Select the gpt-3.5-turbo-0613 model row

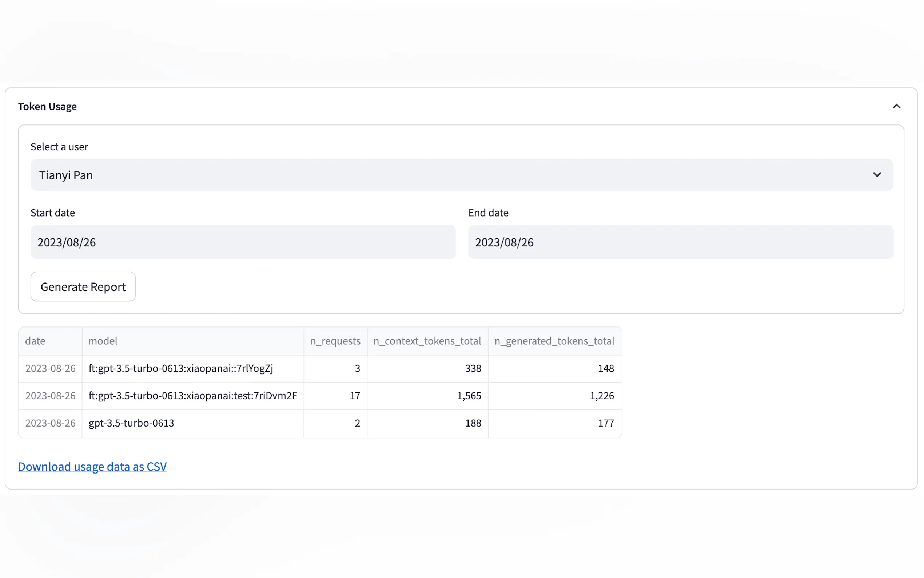pyautogui.click(x=131, y=423)
